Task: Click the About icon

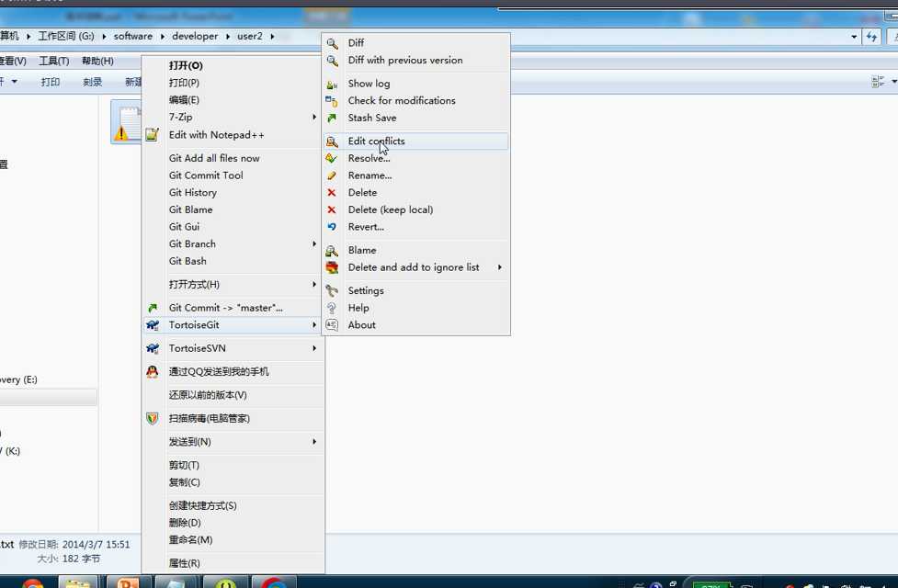Action: [332, 325]
